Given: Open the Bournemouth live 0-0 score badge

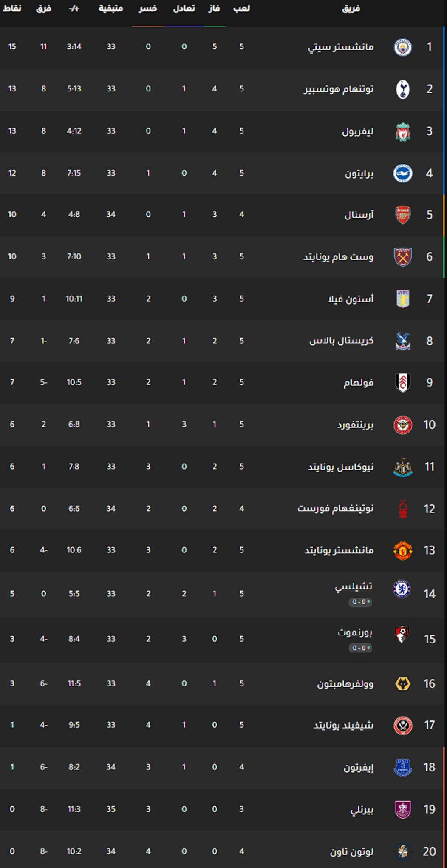Looking at the screenshot, I should tap(360, 648).
